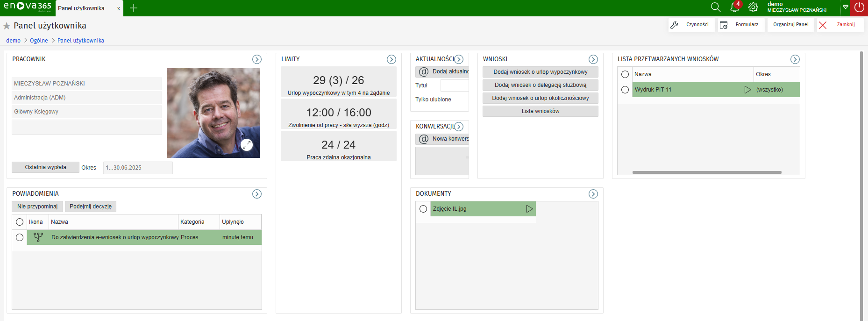The image size is (868, 321).
Task: Enlarge employee photo with expand icon
Action: 247,145
